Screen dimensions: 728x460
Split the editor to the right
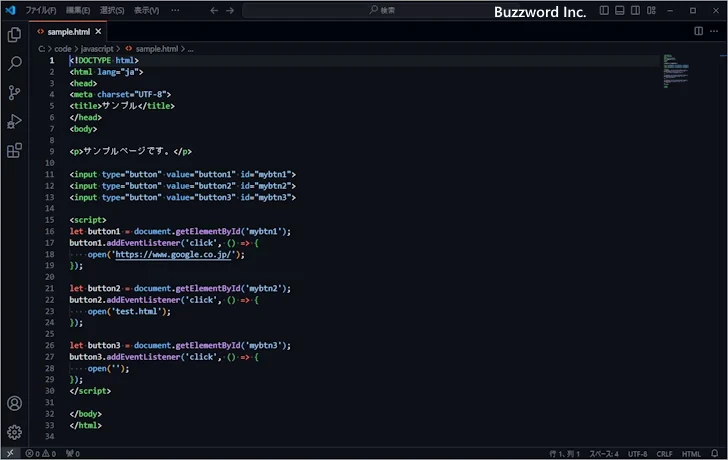point(698,31)
